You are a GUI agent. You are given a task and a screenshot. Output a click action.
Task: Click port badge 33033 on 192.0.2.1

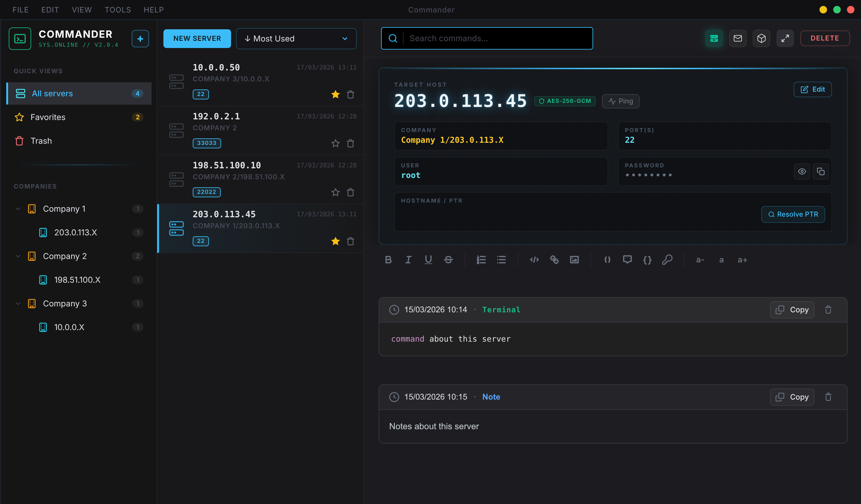click(207, 143)
